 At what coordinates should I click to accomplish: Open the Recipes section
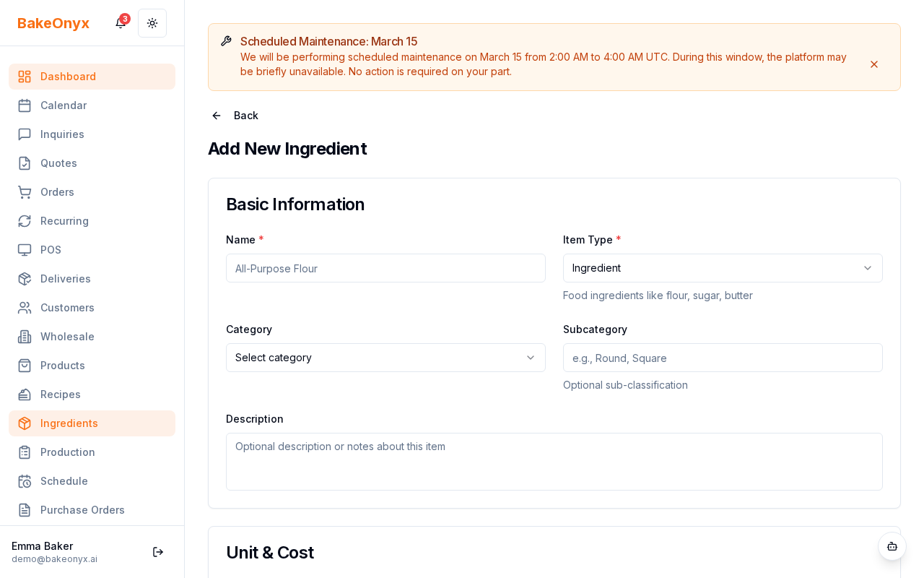60,394
